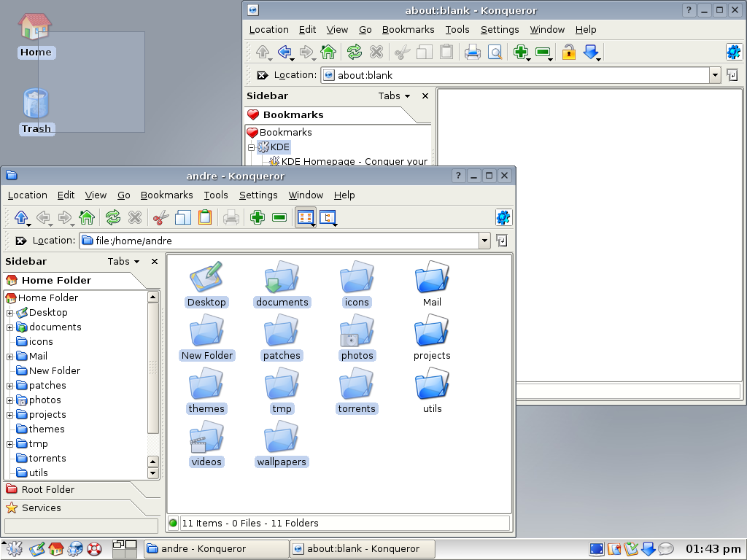Close the sidebar in about:blank window
The width and height of the screenshot is (747, 560).
425,96
